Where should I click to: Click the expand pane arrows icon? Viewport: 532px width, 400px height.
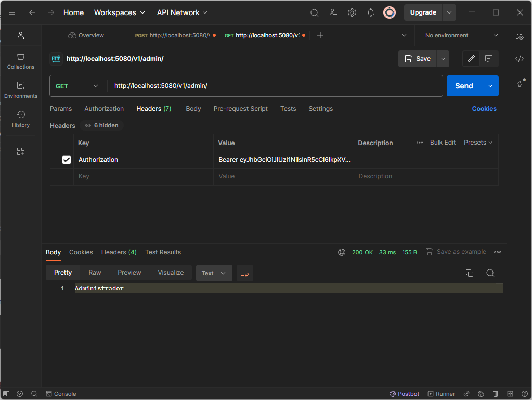(x=521, y=83)
